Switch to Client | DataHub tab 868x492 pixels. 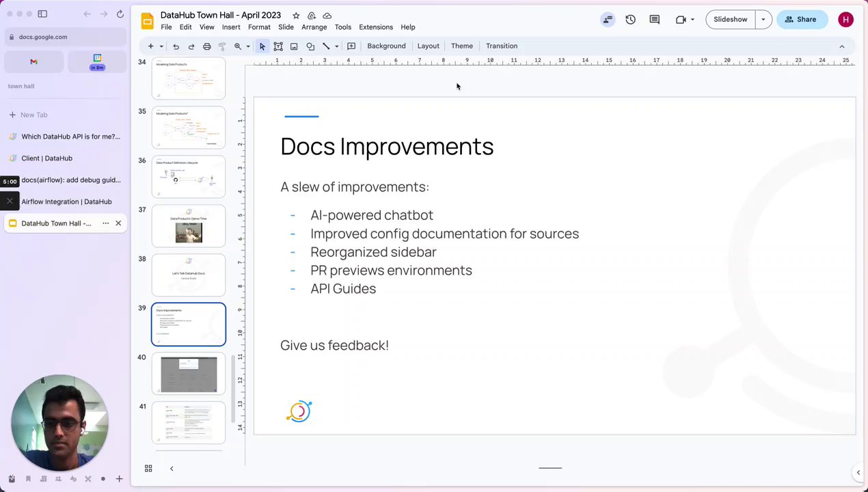[x=66, y=159]
